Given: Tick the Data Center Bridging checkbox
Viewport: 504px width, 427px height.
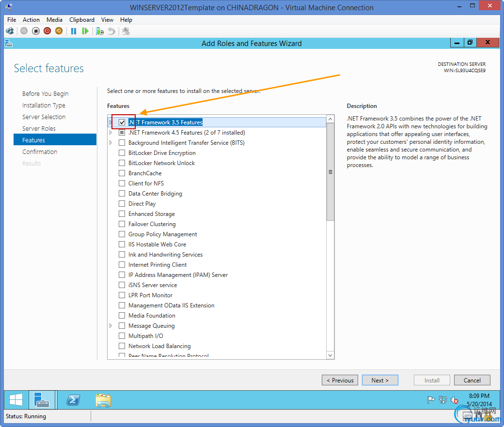Looking at the screenshot, I should [122, 194].
